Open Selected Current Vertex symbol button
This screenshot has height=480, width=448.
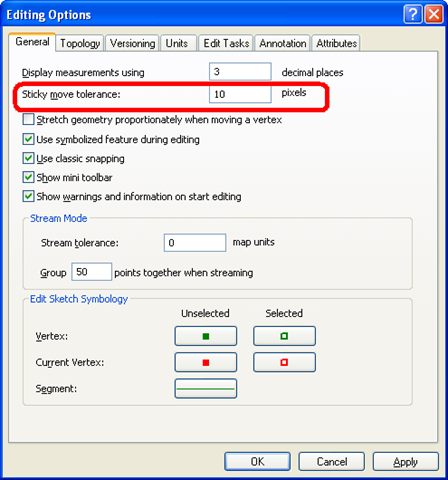[284, 362]
